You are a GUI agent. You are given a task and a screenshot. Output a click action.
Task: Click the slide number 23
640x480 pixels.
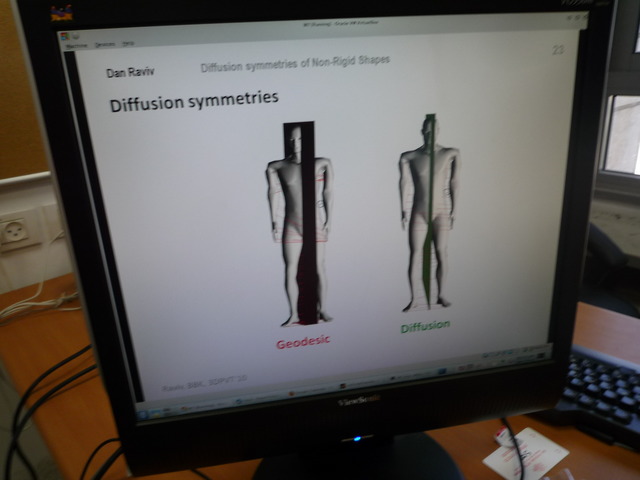(558, 51)
